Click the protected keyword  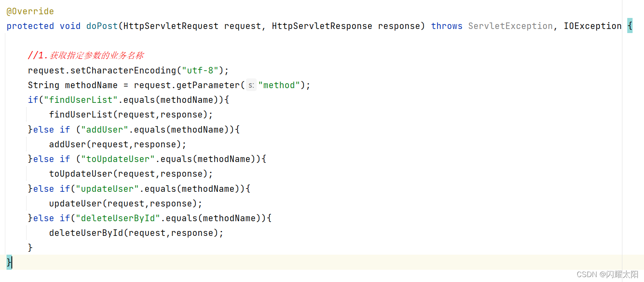pyautogui.click(x=30, y=26)
